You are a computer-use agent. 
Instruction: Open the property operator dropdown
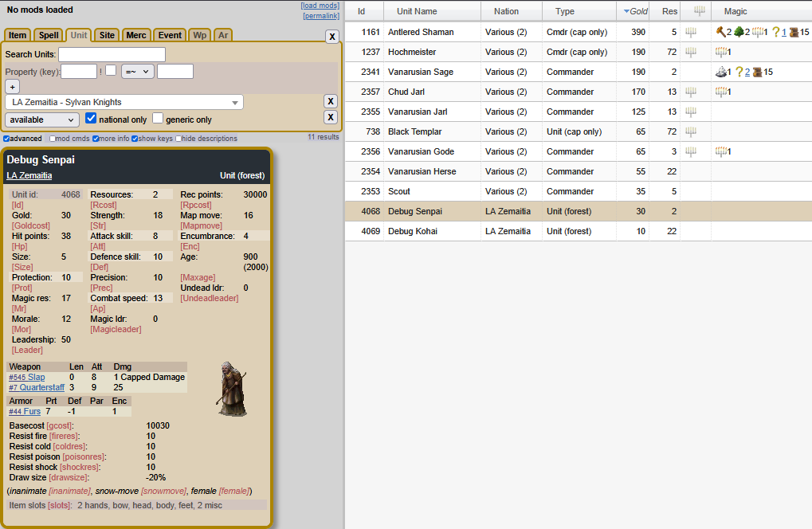coord(138,72)
